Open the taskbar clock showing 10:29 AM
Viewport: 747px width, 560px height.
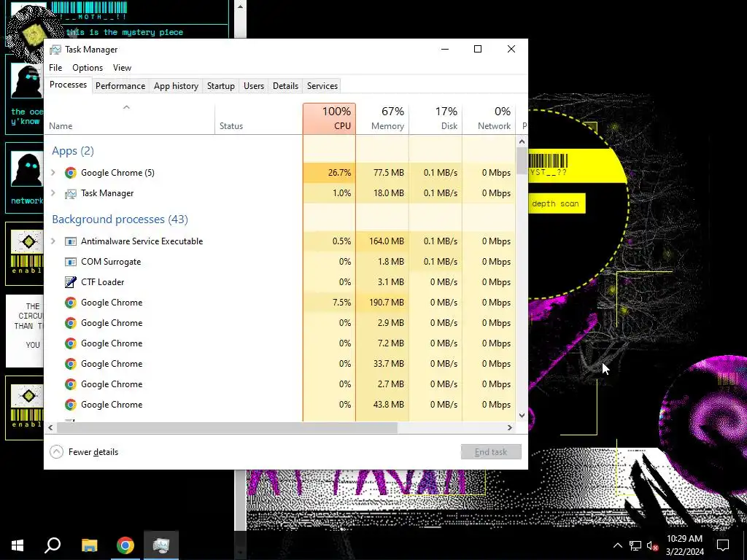(684, 545)
